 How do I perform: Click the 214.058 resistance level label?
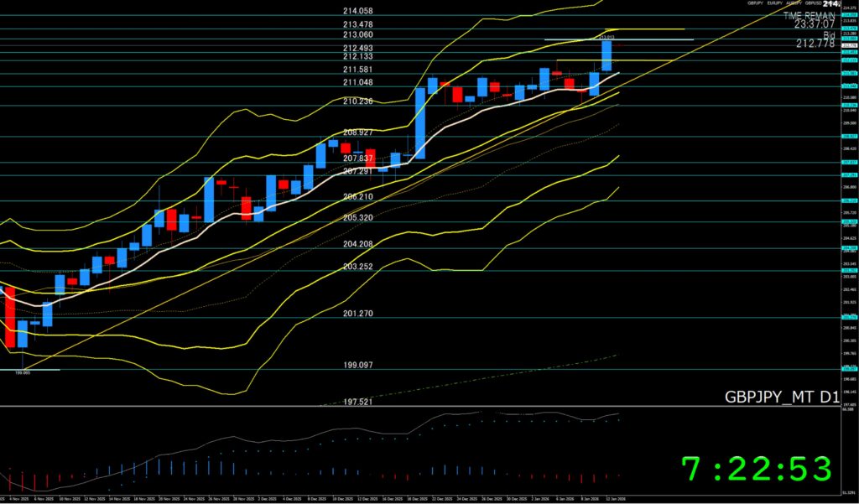pos(357,11)
